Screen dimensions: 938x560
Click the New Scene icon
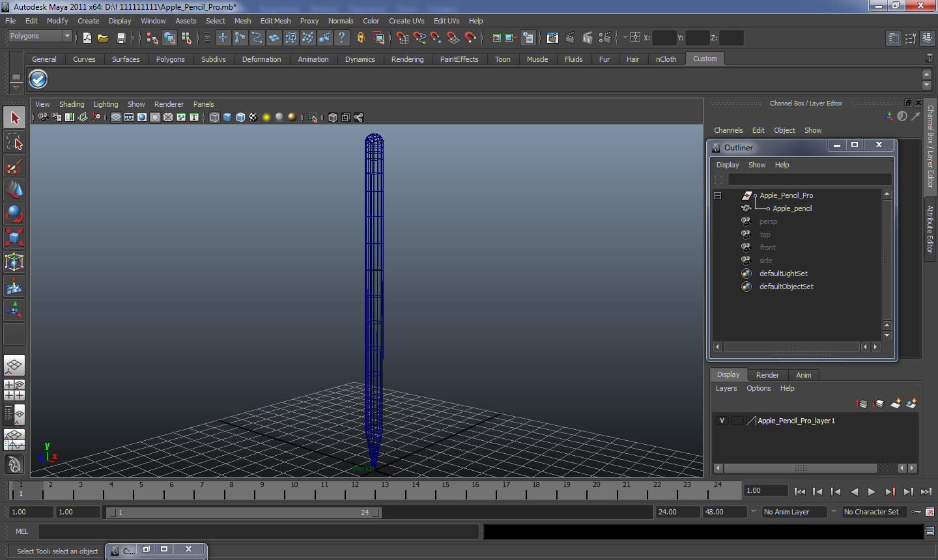[87, 38]
